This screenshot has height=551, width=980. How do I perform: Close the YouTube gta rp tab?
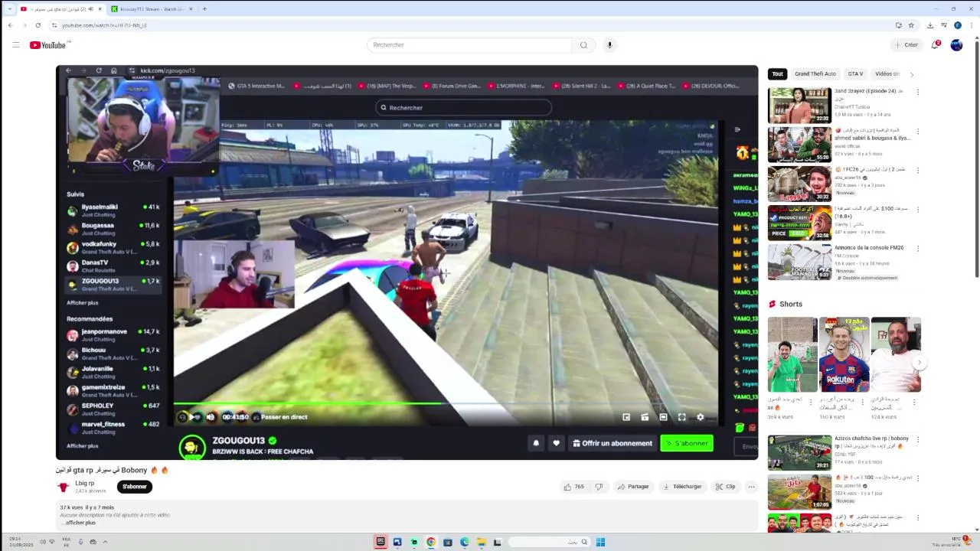pos(100,9)
